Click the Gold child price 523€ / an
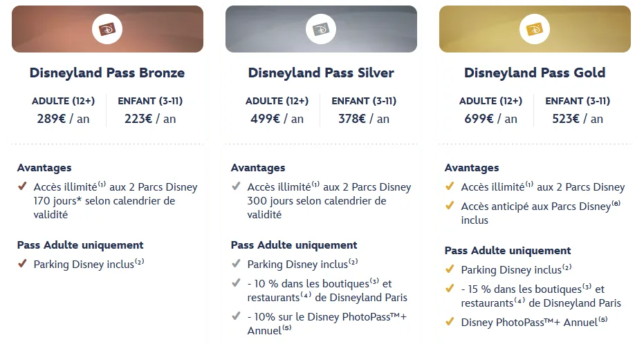The width and height of the screenshot is (644, 344). [577, 119]
